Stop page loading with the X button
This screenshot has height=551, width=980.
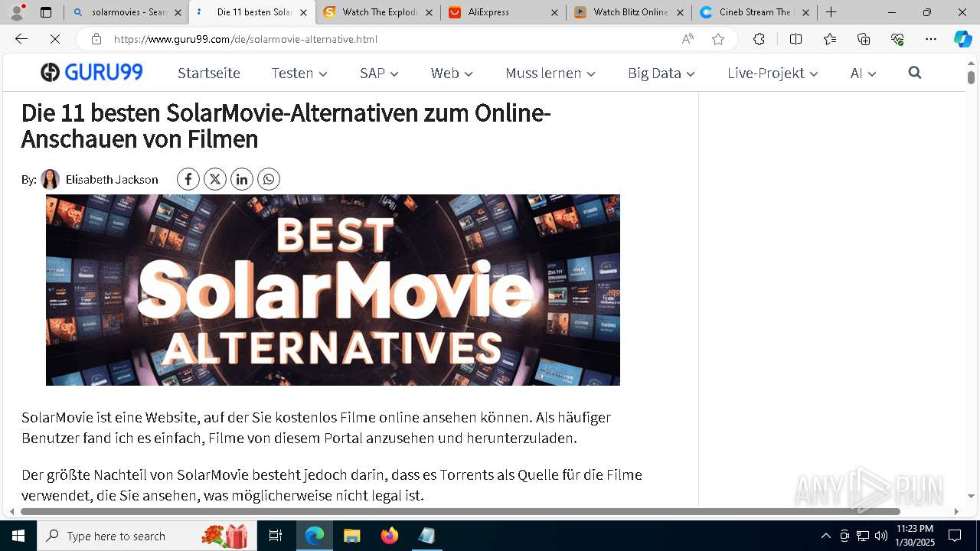tap(55, 39)
